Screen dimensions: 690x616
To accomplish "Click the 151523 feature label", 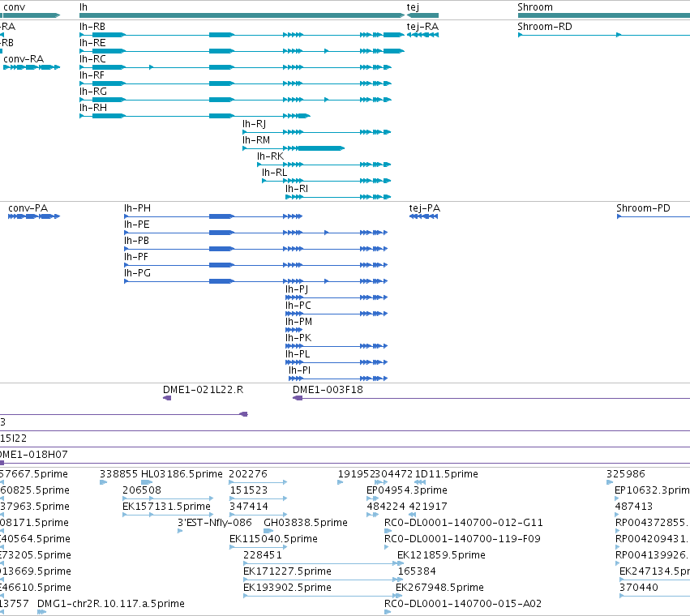I will (249, 490).
